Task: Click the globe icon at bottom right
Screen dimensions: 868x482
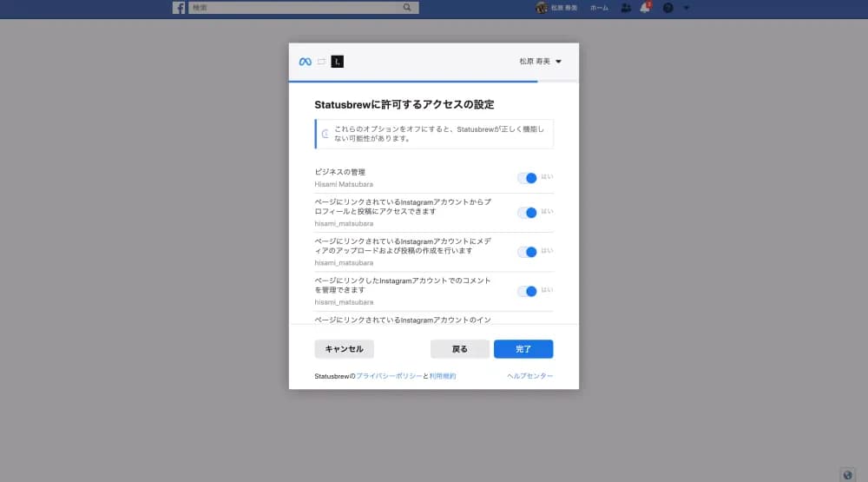Action: pyautogui.click(x=847, y=475)
